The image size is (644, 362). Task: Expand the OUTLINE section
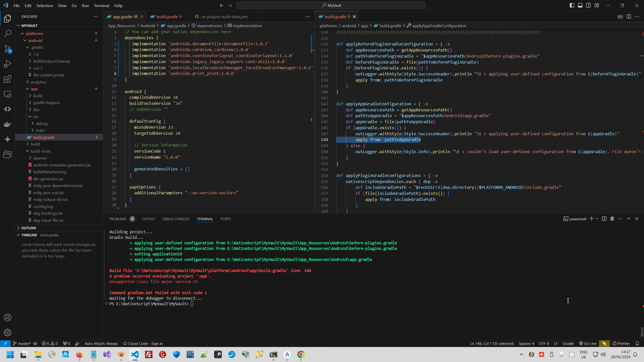[29, 228]
